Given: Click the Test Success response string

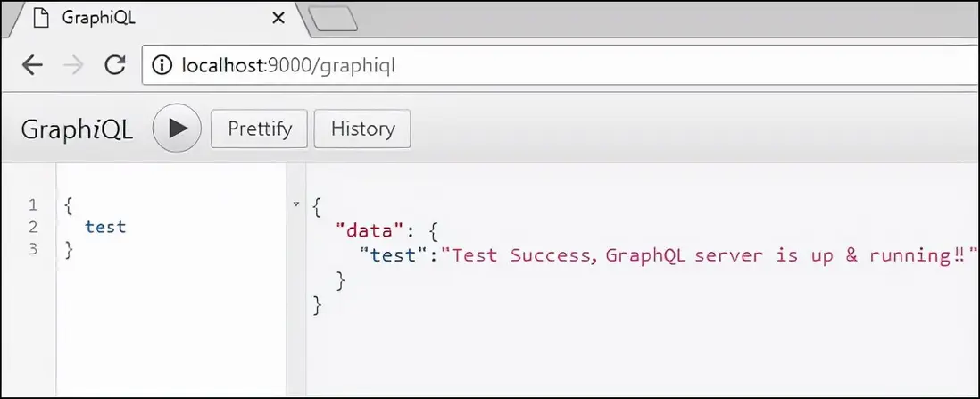Looking at the screenshot, I should coord(705,255).
